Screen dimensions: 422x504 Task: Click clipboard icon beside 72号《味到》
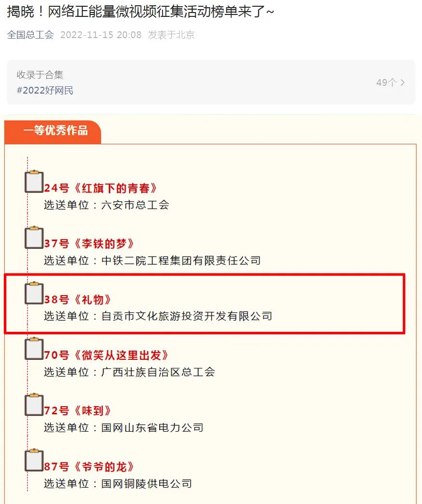pos(34,405)
